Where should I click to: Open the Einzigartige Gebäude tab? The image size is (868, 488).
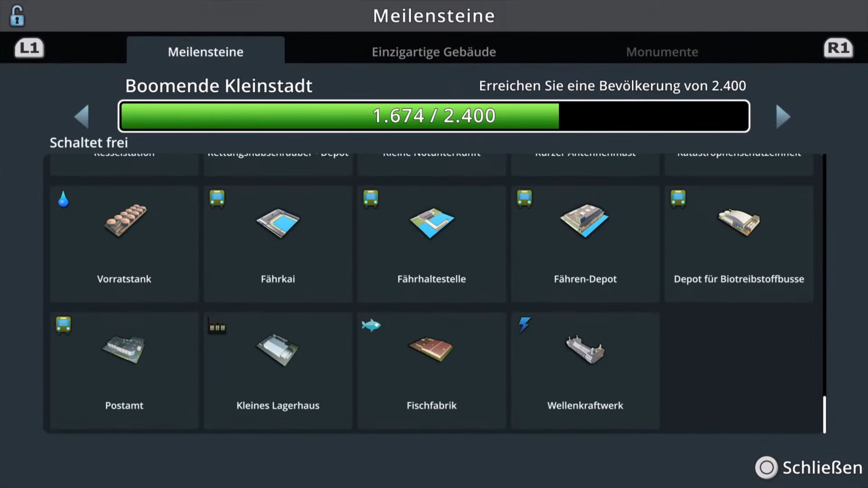coord(434,52)
